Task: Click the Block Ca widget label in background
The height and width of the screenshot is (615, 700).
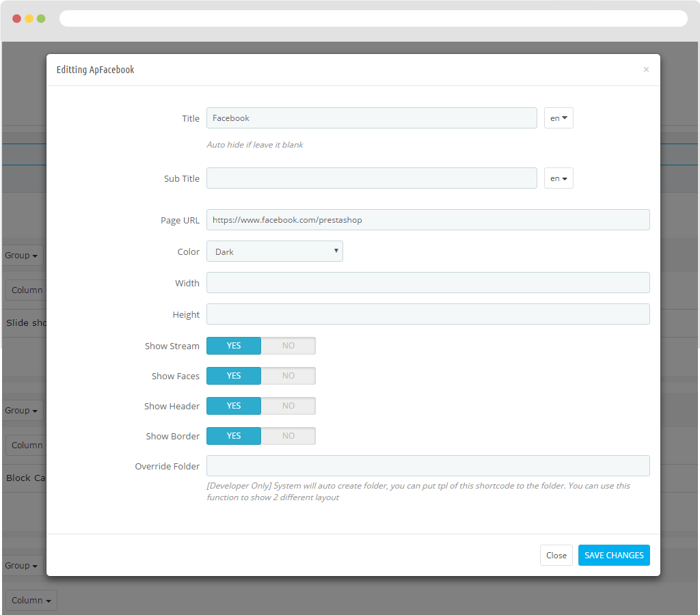Action: coord(26,478)
